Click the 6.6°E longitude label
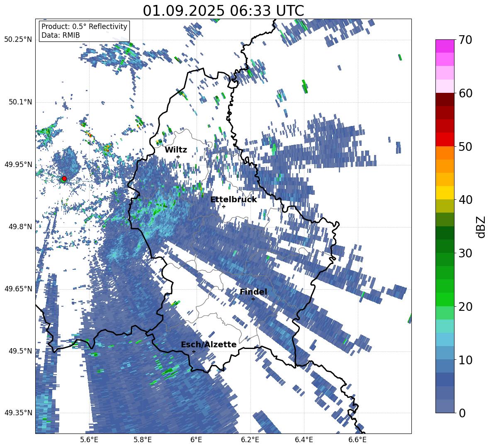 pyautogui.click(x=357, y=440)
